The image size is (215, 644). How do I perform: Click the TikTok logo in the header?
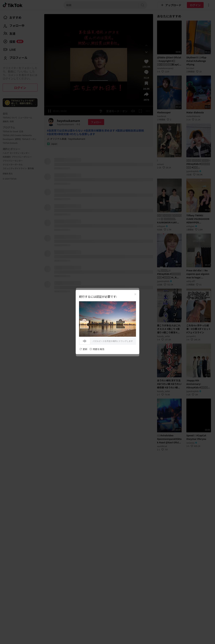coord(13,5)
